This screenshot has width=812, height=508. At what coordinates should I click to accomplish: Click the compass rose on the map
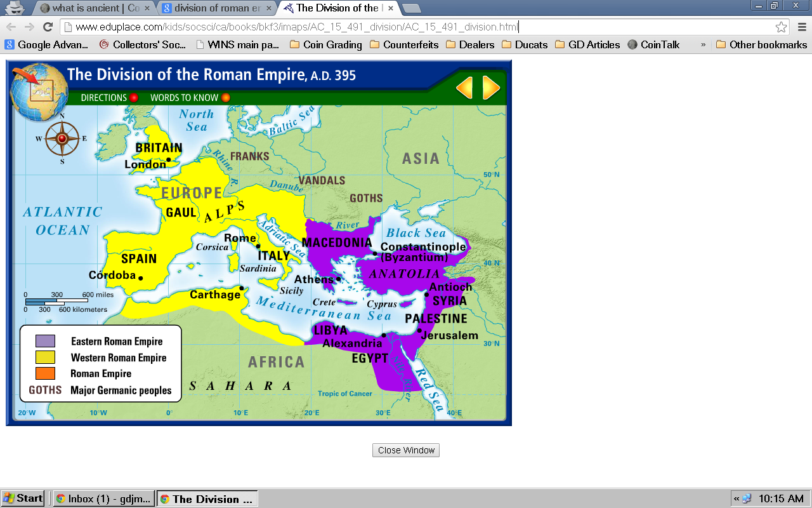point(62,138)
